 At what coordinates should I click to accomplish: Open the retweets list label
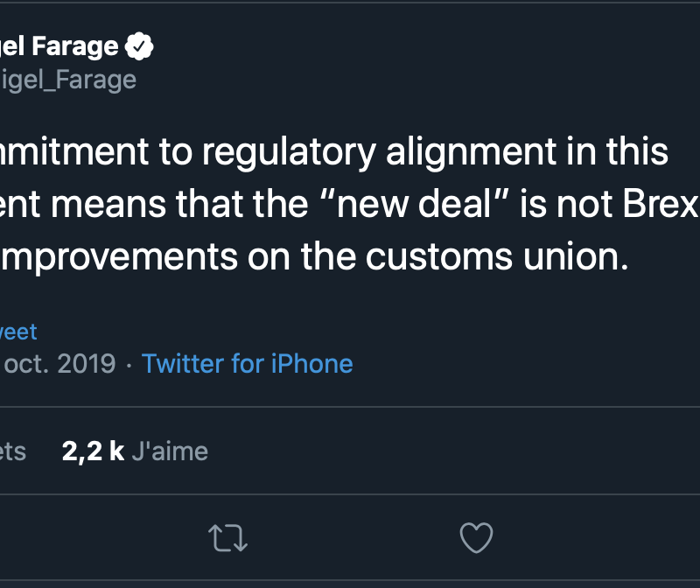[x=13, y=451]
